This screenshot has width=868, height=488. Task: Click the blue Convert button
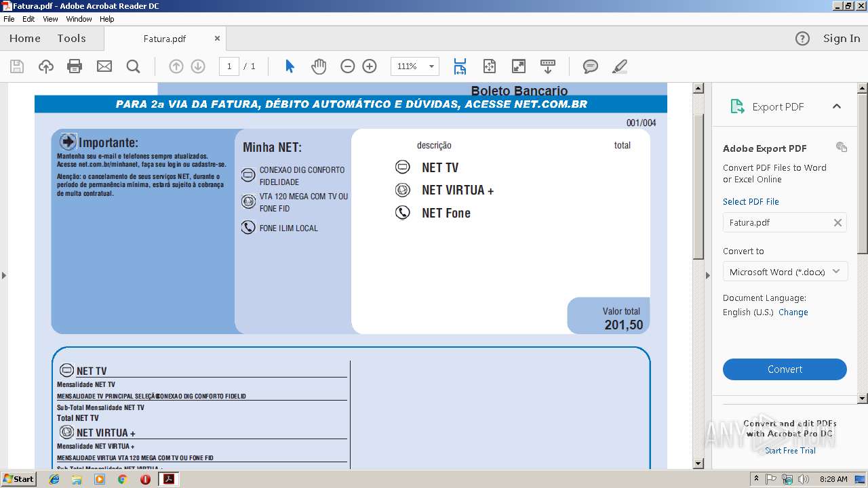point(785,369)
